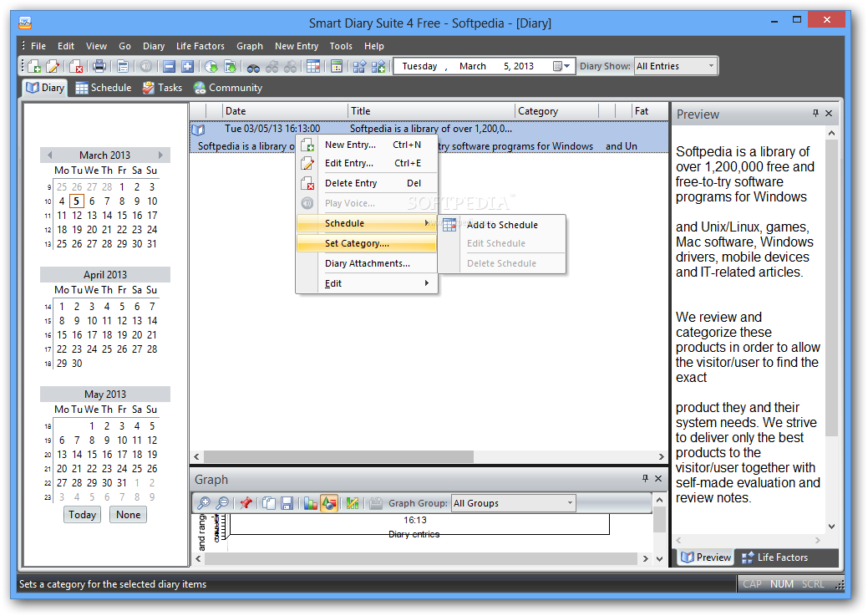Click the life factors squares toolbar icon
Image resolution: width=868 pixels, height=616 pixels.
(359, 67)
